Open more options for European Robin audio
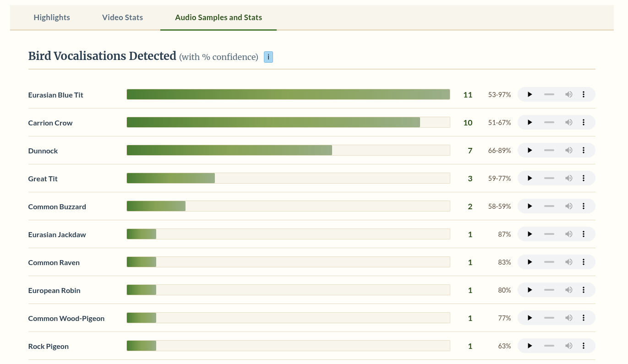 (x=584, y=290)
